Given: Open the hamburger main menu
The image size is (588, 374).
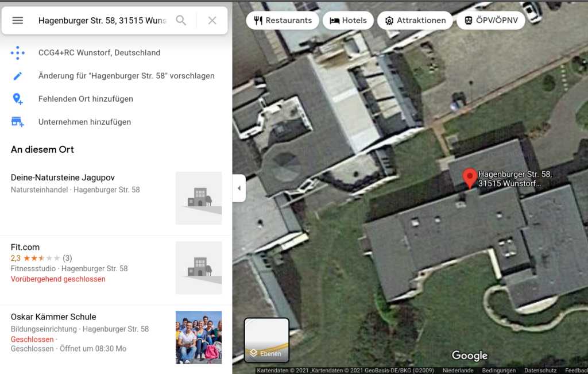Looking at the screenshot, I should [x=18, y=21].
